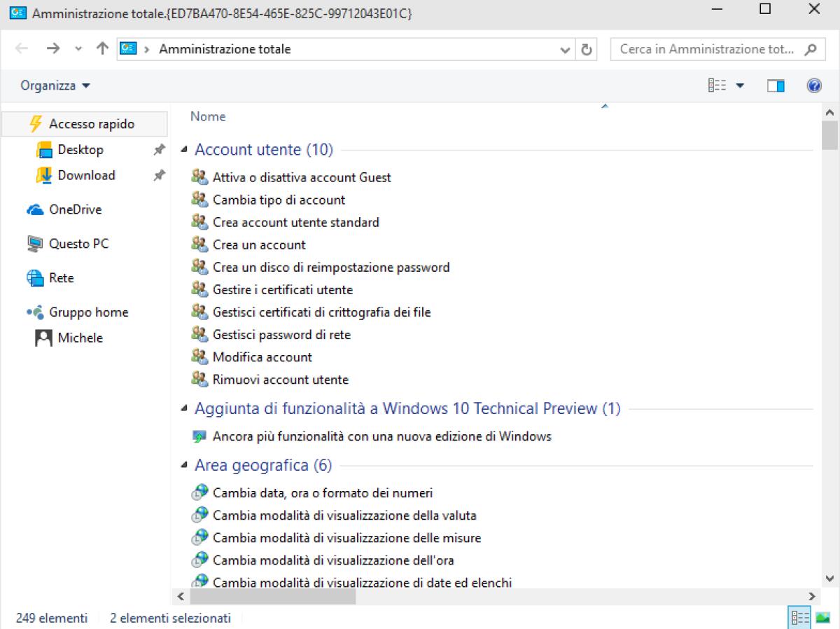Click the Help question mark icon
The height and width of the screenshot is (629, 840).
coord(814,85)
